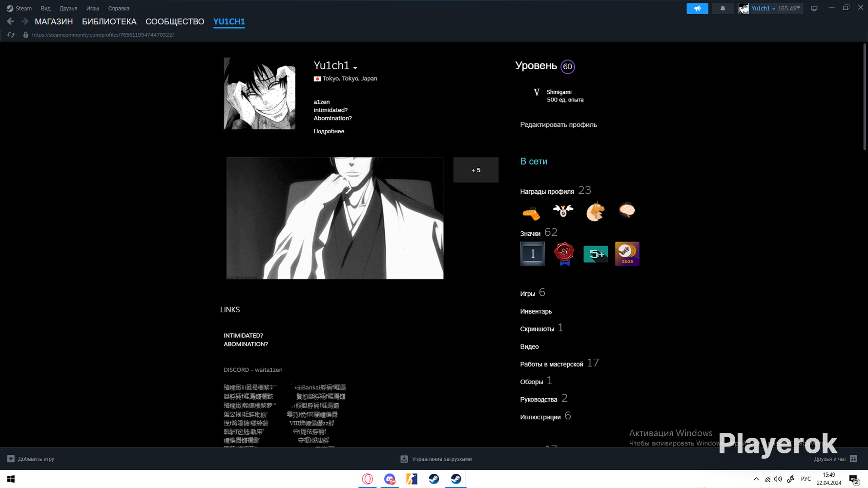Viewport: 868px width, 488px height.
Task: Open the Друзья menu
Action: coord(68,8)
